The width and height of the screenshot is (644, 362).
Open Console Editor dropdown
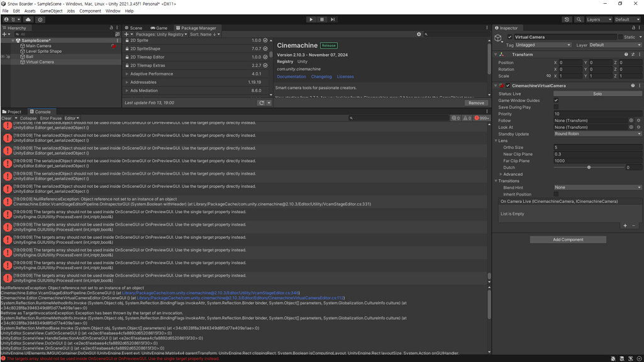(x=72, y=118)
